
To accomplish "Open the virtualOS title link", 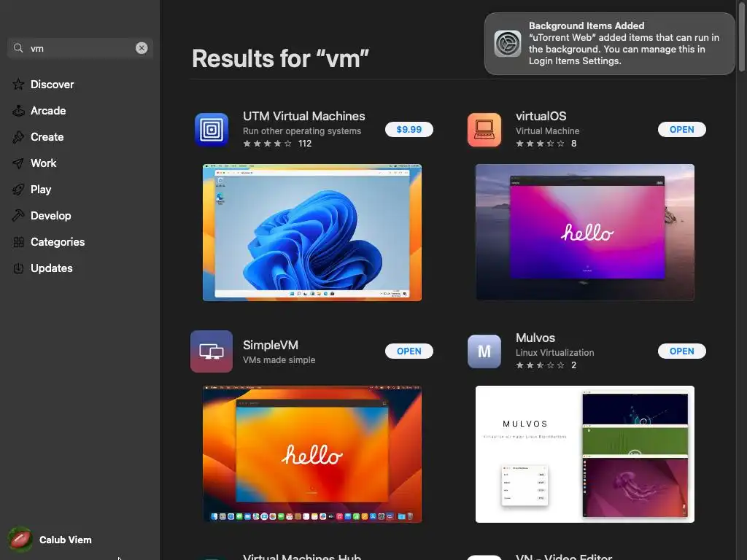I will [541, 116].
